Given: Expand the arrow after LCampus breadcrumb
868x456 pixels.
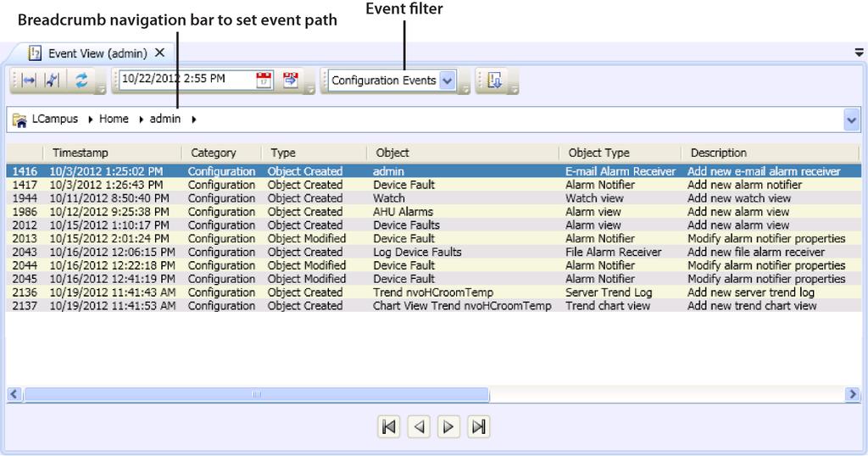Looking at the screenshot, I should pos(90,120).
